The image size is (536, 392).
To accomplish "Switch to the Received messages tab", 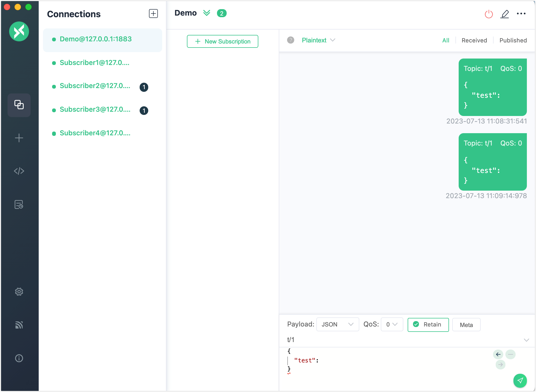I will point(474,40).
